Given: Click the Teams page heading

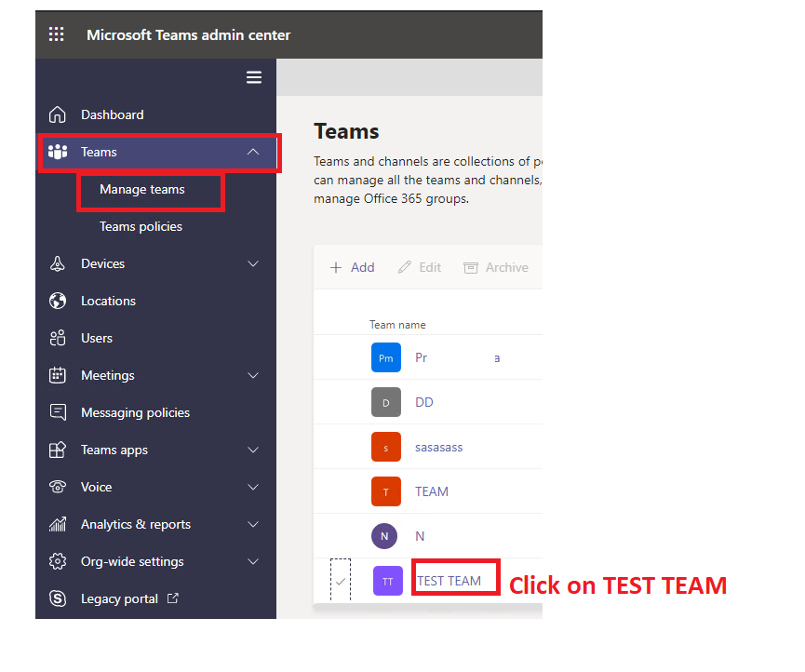Looking at the screenshot, I should (346, 131).
